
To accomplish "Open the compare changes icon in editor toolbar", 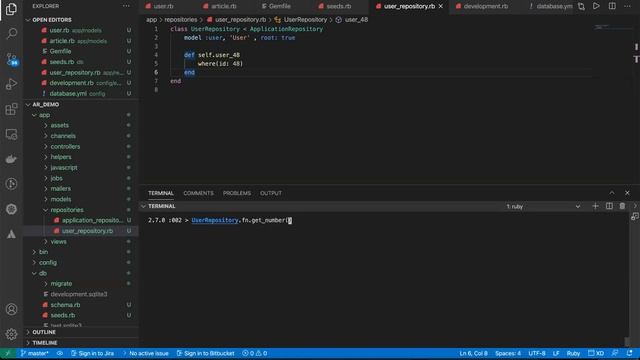I will tap(581, 6).
